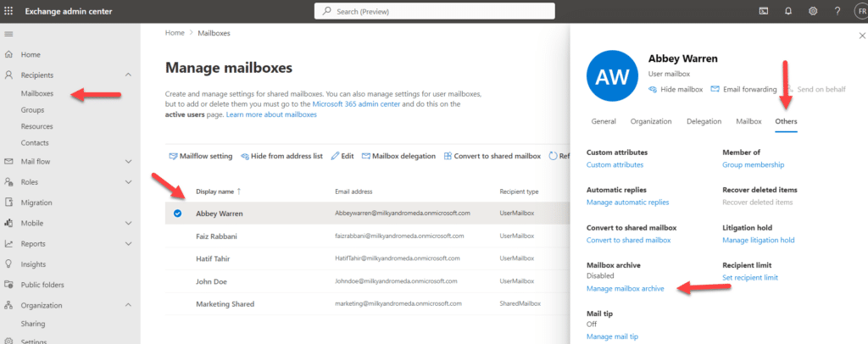Open Resources in sidebar

pos(37,126)
